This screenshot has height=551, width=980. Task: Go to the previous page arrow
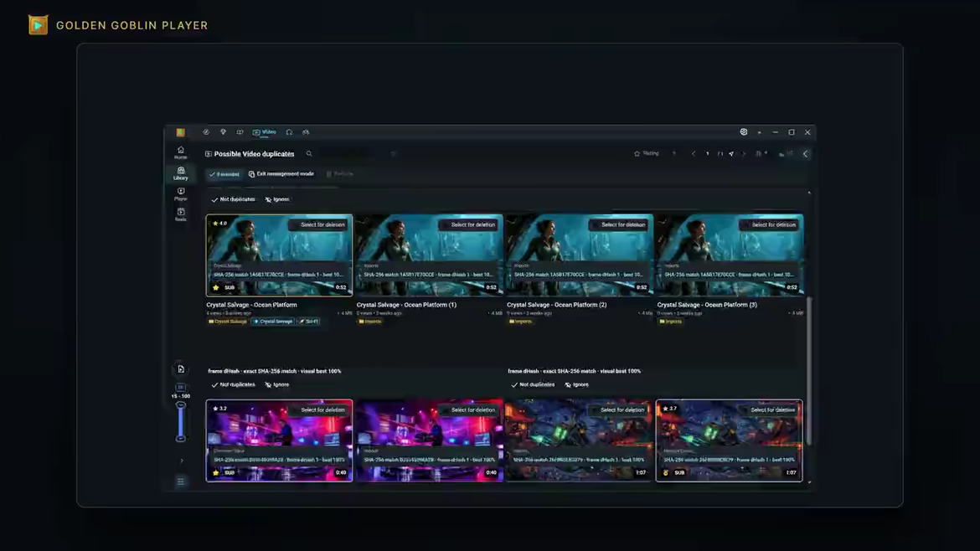pos(694,154)
